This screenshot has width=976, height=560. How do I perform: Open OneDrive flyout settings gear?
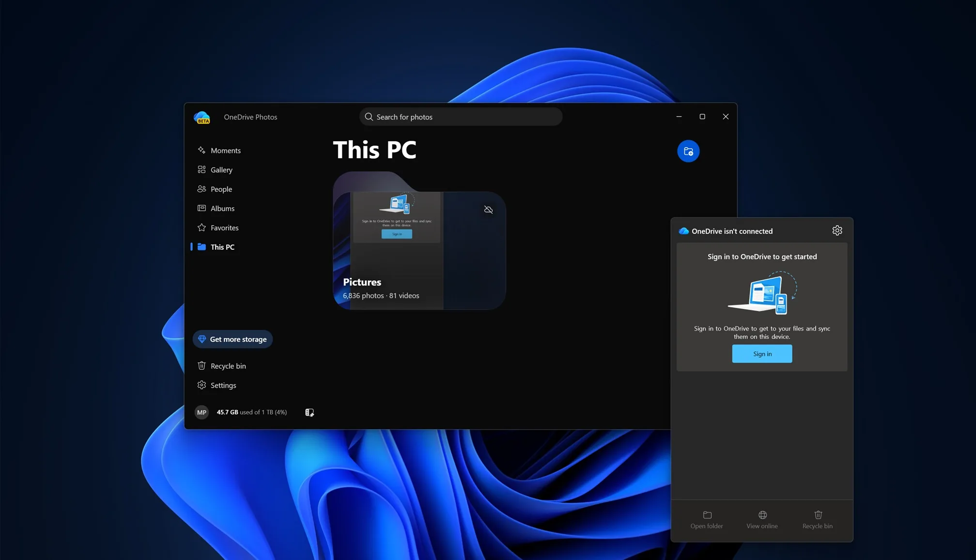837,231
